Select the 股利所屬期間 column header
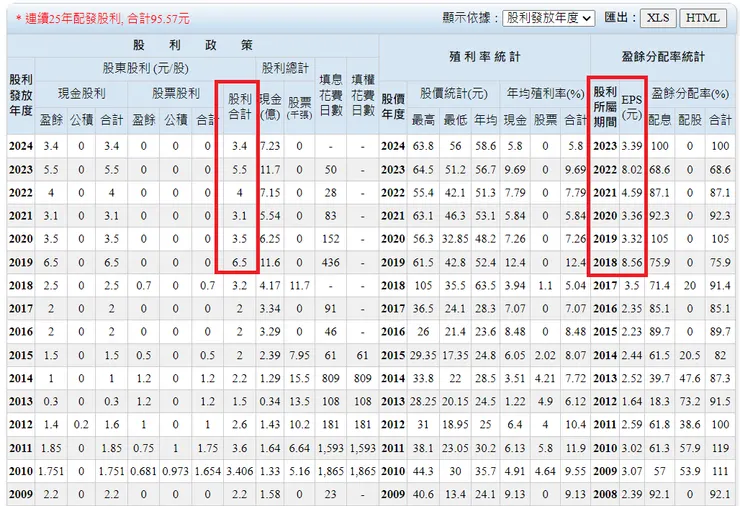 pyautogui.click(x=605, y=107)
